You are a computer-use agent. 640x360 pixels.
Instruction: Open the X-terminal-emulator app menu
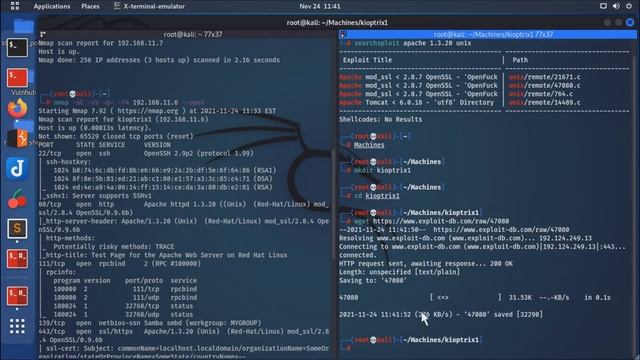tap(149, 6)
